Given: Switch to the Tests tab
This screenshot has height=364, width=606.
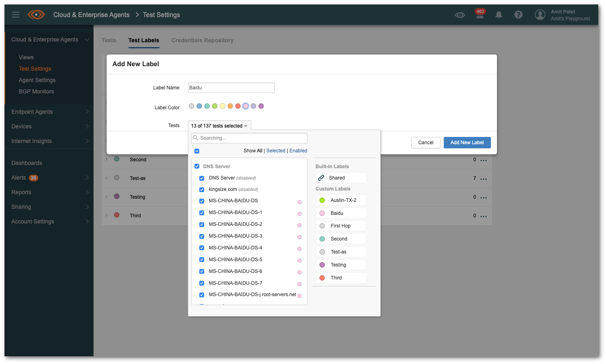Looking at the screenshot, I should 109,40.
